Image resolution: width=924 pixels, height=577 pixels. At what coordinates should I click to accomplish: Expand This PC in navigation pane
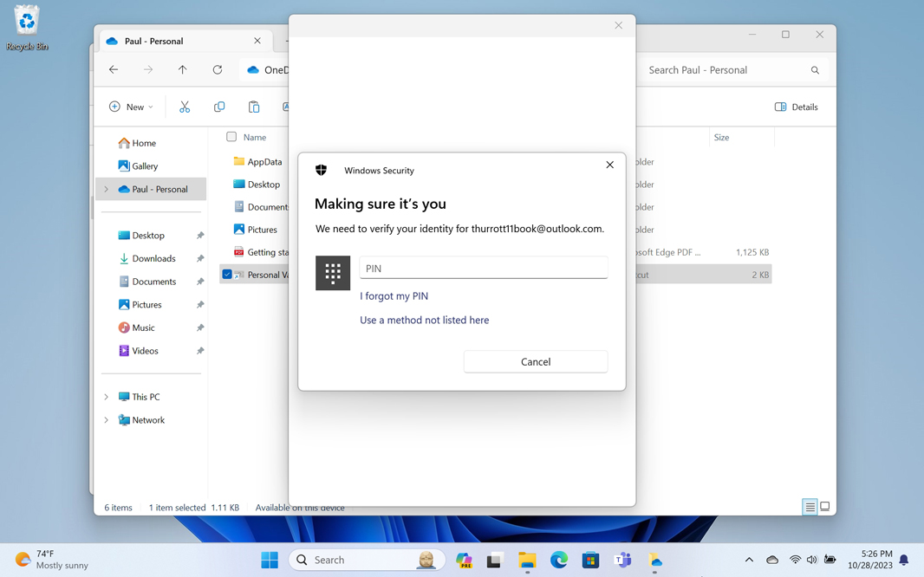click(x=107, y=397)
